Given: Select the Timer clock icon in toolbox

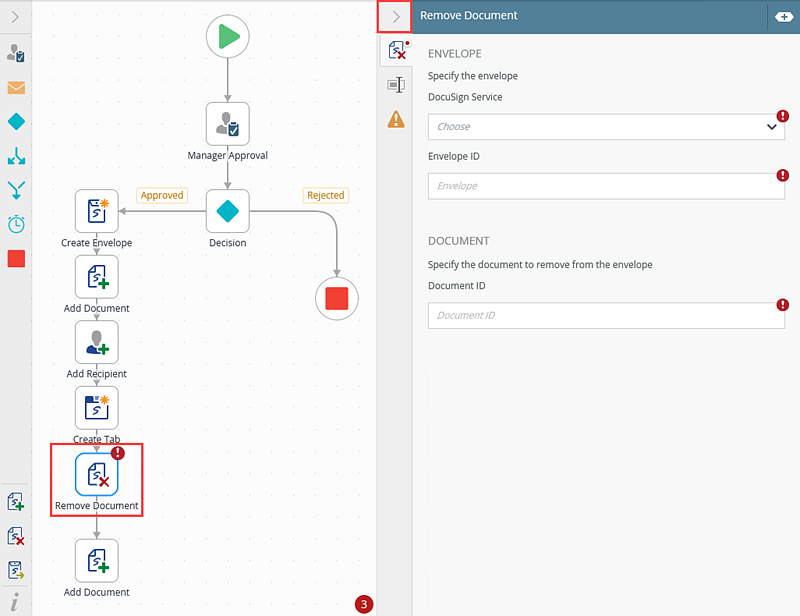Looking at the screenshot, I should [x=16, y=224].
